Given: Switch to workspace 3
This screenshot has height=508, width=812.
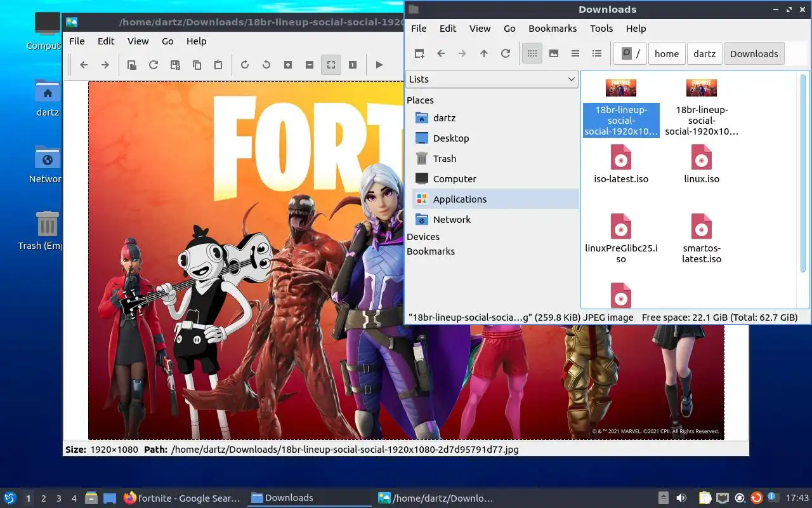Looking at the screenshot, I should coord(59,498).
